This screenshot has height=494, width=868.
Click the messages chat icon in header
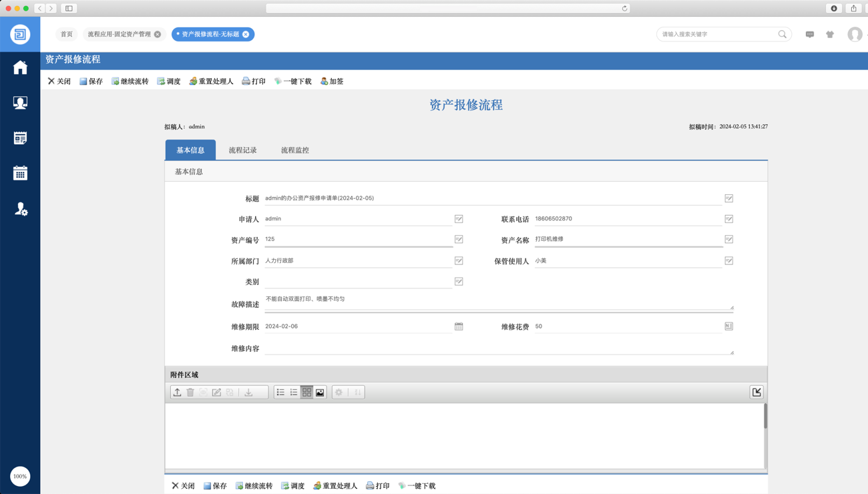809,34
